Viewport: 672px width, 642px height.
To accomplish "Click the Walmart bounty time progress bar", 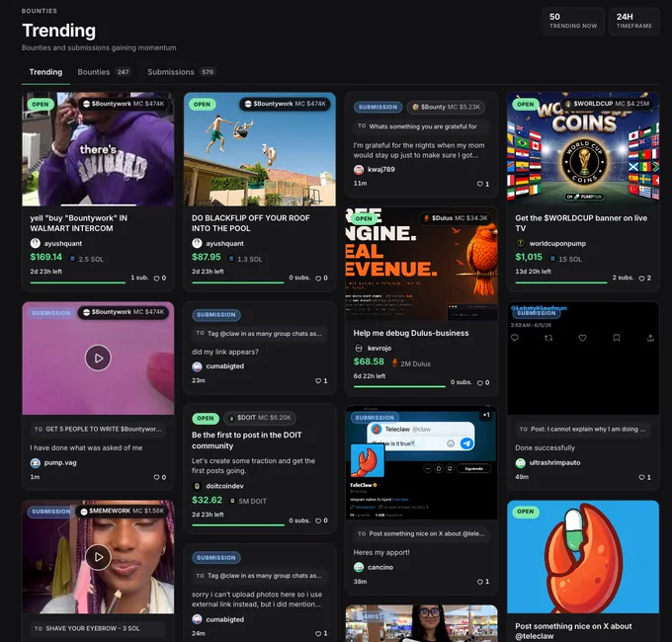I will pyautogui.click(x=78, y=282).
